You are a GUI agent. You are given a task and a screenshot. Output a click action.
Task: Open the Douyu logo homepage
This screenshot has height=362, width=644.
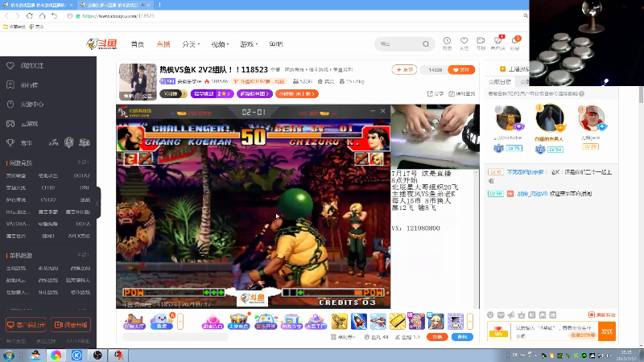click(102, 43)
